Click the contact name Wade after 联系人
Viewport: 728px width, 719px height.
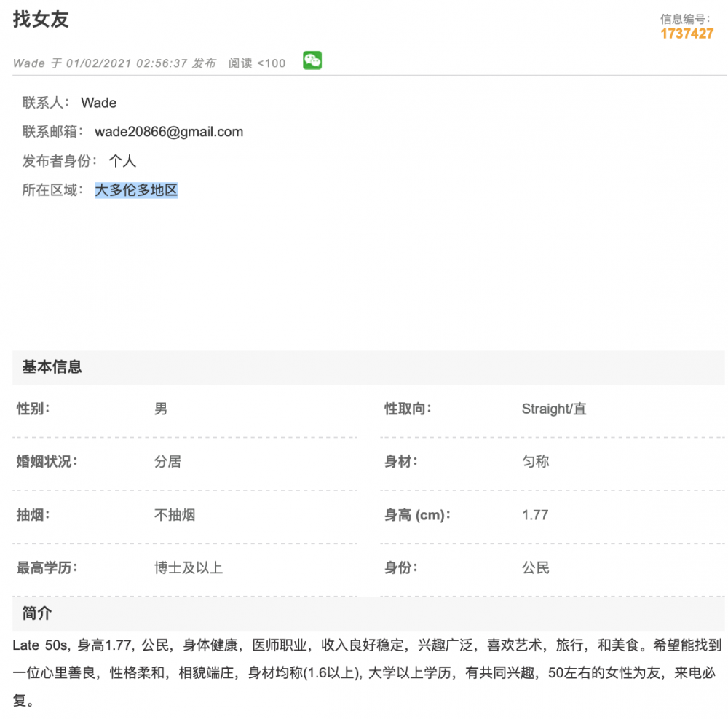(x=98, y=103)
